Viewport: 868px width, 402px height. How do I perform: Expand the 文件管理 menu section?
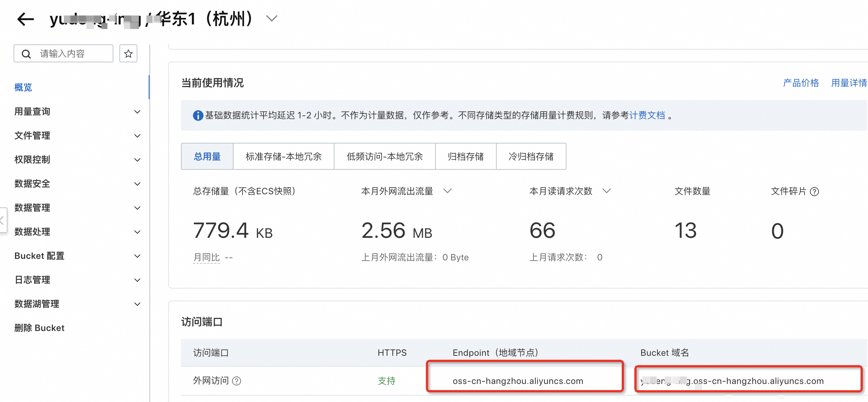click(x=77, y=136)
